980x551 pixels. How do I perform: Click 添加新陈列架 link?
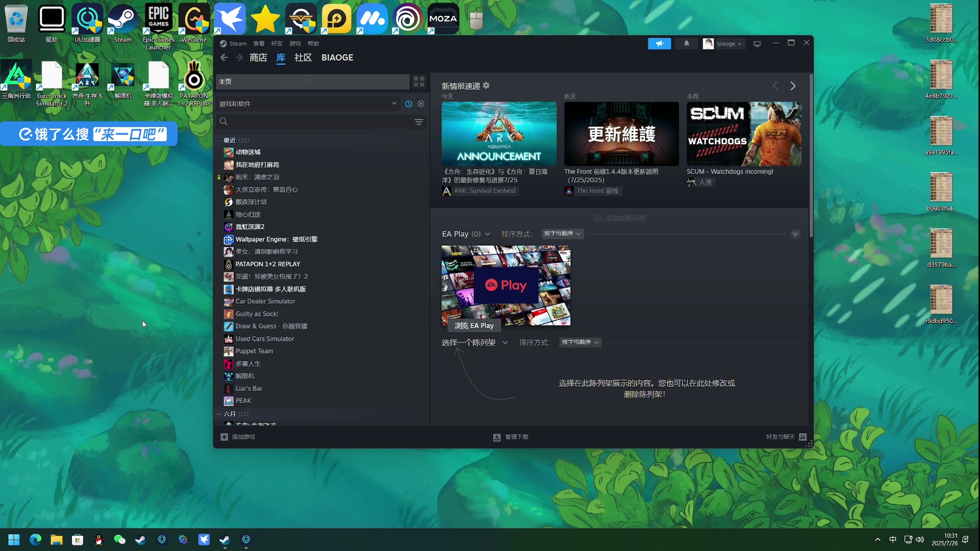[x=620, y=218]
